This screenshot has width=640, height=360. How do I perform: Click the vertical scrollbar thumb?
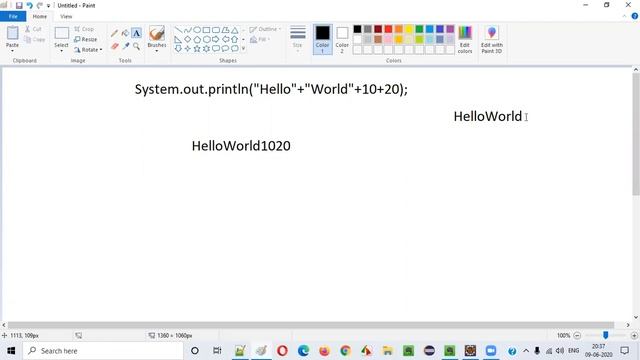[x=636, y=134]
